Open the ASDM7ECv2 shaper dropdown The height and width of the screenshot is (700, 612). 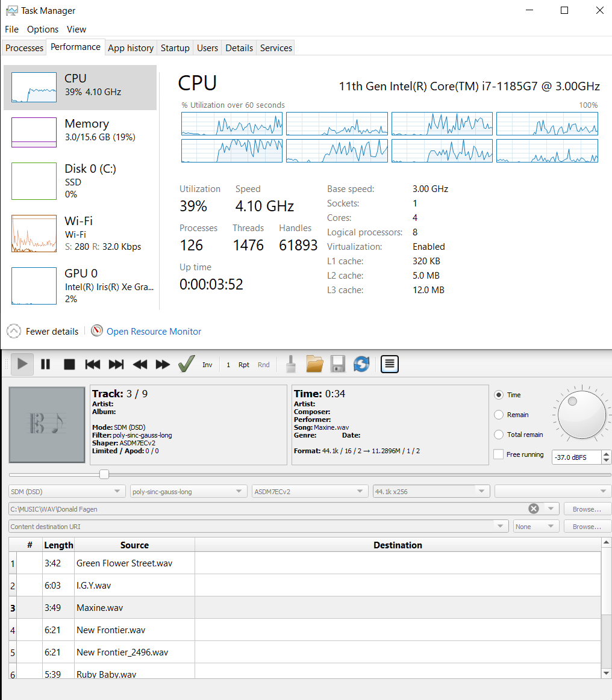310,492
